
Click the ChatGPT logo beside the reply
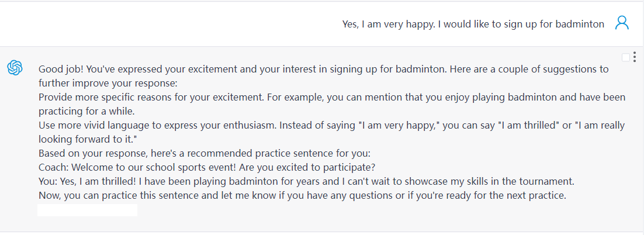point(15,68)
